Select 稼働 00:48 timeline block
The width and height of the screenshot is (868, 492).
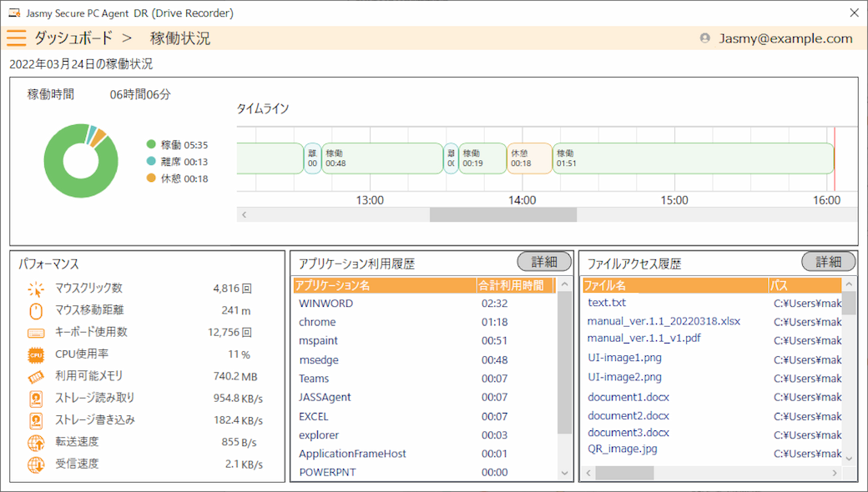tap(382, 158)
